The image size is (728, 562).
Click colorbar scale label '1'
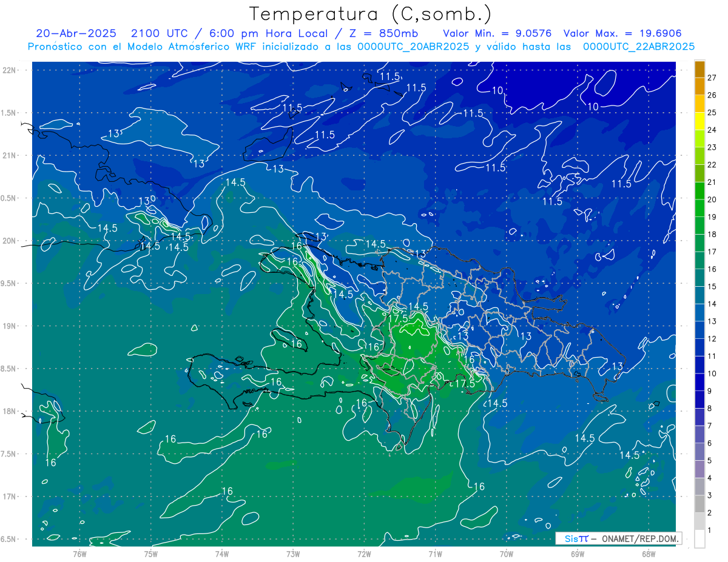(x=710, y=530)
